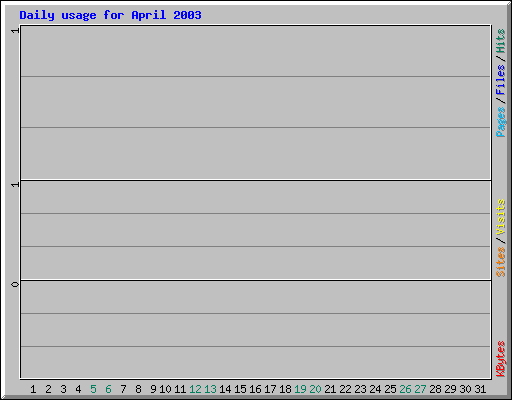
Task: Click day 30 on the x-axis
Action: (x=465, y=389)
